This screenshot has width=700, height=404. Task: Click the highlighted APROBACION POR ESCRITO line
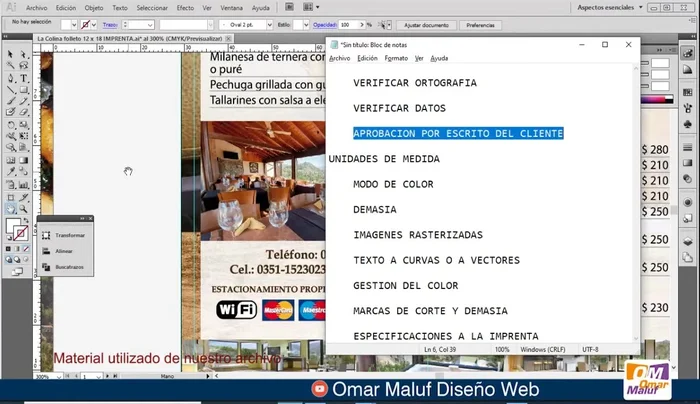coord(458,133)
